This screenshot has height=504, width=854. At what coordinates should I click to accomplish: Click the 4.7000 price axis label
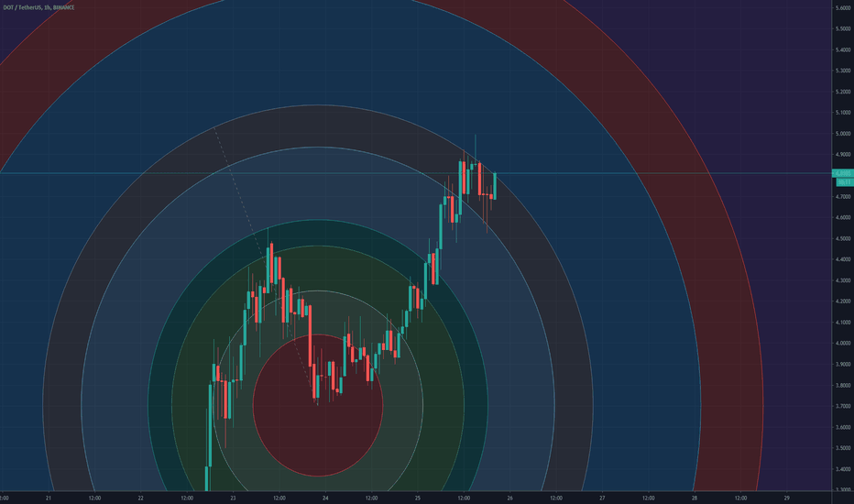pyautogui.click(x=843, y=197)
